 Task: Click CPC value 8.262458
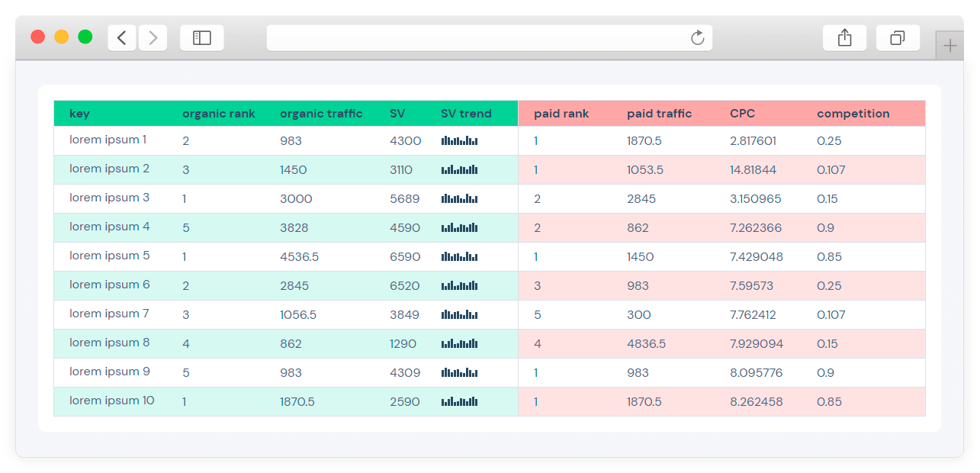756,402
